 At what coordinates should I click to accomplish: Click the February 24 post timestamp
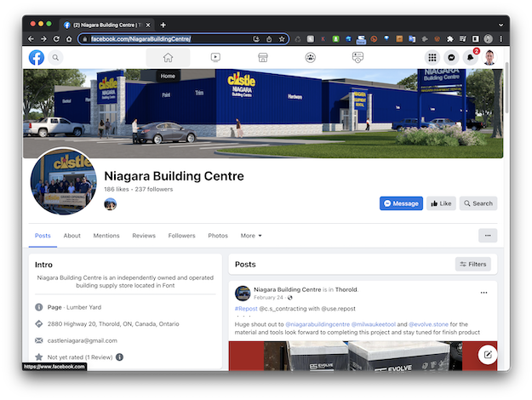pyautogui.click(x=268, y=298)
